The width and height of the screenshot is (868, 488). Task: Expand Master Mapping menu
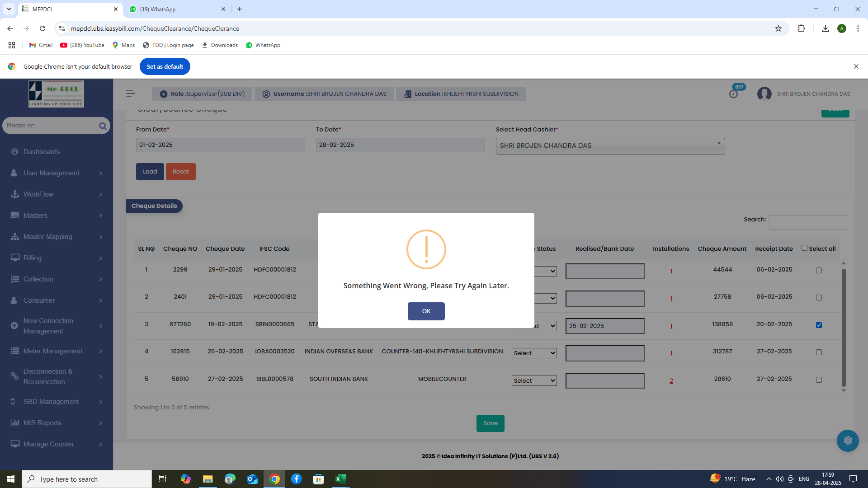(x=57, y=237)
